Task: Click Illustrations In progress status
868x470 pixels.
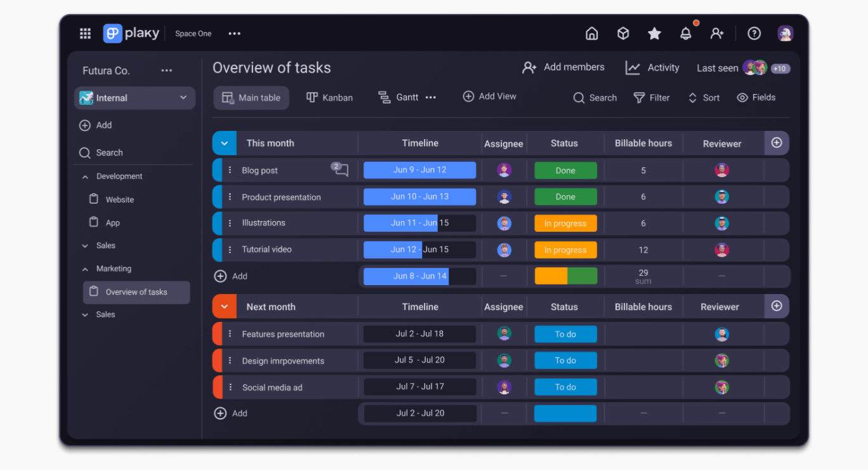Action: [565, 224]
